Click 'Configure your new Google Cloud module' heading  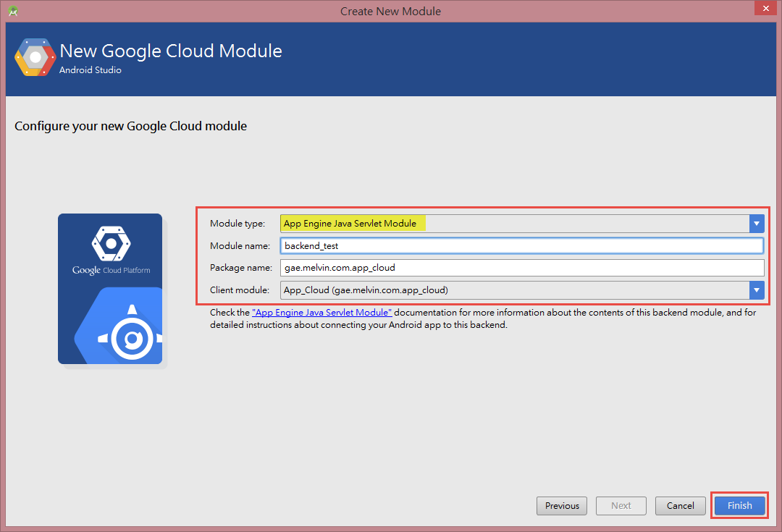coord(130,126)
